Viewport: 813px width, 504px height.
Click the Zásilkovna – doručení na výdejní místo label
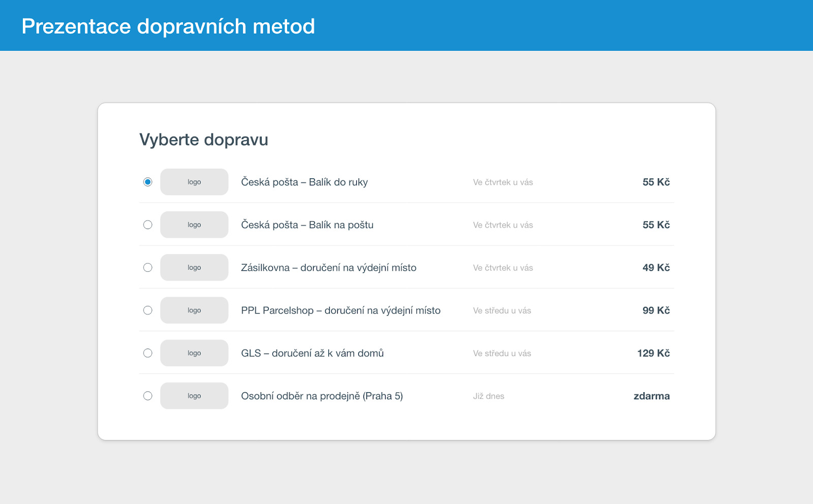[329, 268]
